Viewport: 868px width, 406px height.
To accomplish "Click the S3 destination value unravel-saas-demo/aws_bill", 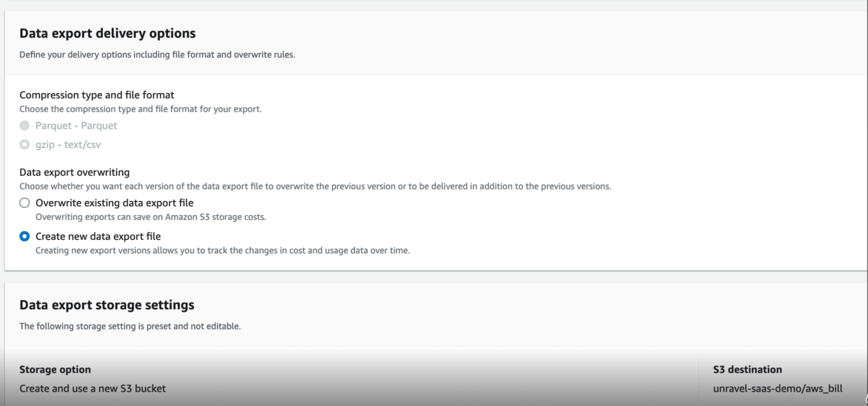I will point(778,388).
